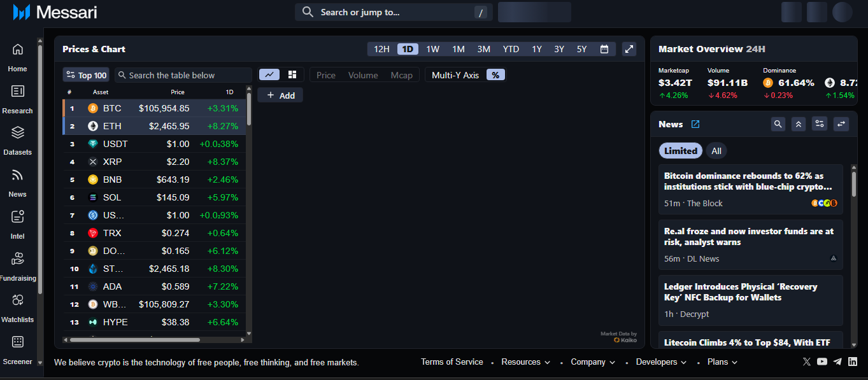The width and height of the screenshot is (868, 380).
Task: Open News panel in external view
Action: click(695, 124)
